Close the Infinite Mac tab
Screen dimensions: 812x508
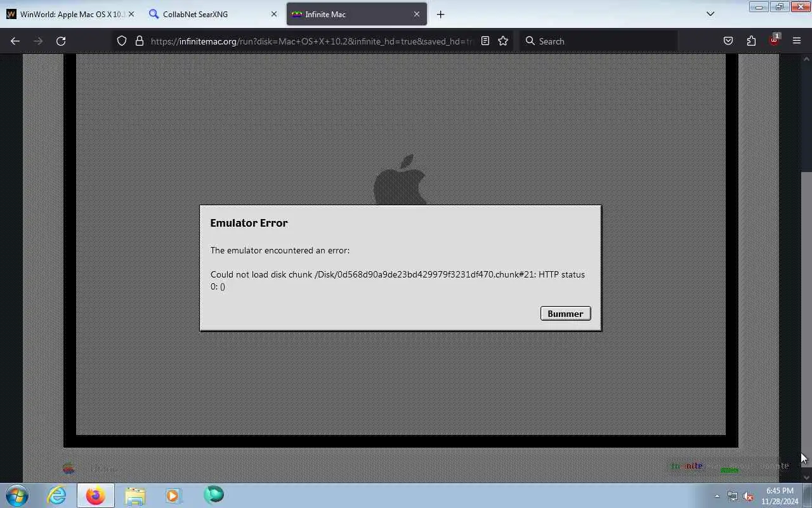click(x=417, y=14)
